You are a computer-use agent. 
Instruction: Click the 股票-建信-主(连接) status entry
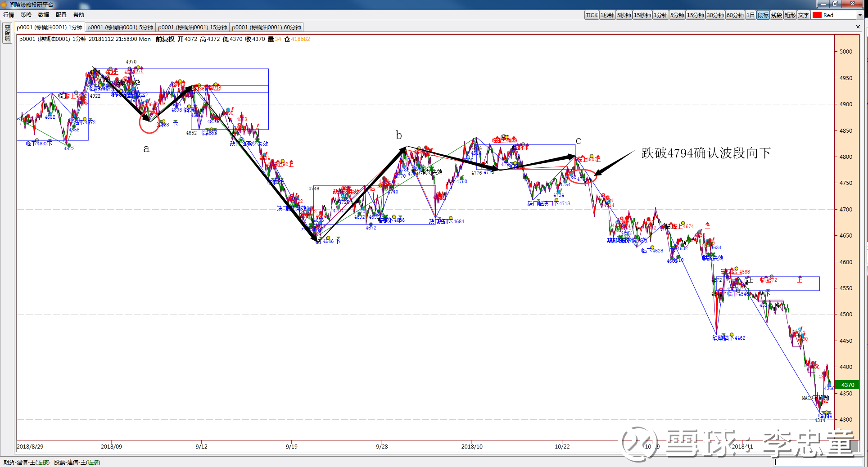(77, 463)
